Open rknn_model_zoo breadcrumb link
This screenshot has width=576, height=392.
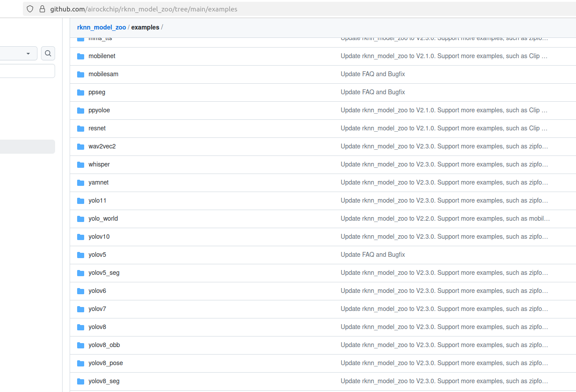pyautogui.click(x=101, y=27)
